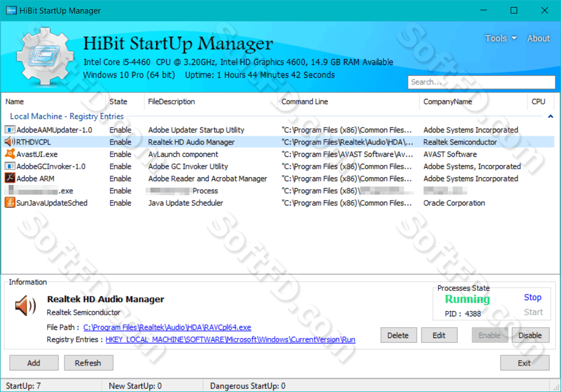
Task: Open the RAVCpl64.exe file path link
Action: [167, 327]
